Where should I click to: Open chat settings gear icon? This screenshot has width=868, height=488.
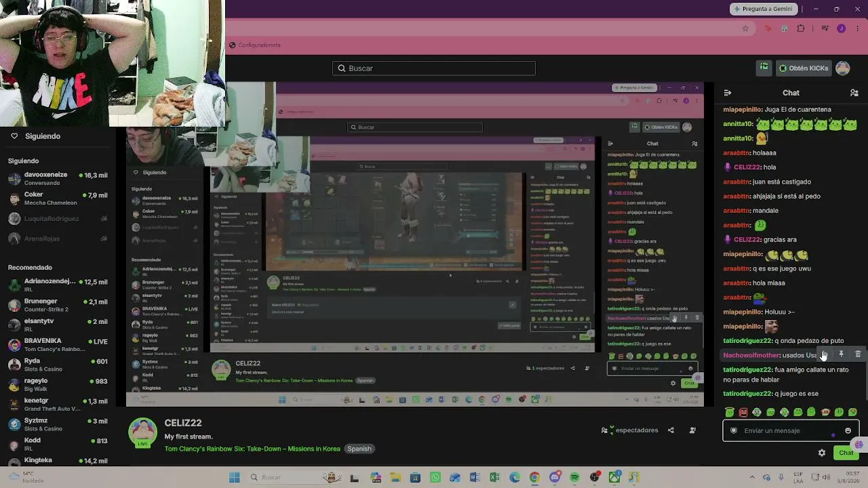[822, 453]
